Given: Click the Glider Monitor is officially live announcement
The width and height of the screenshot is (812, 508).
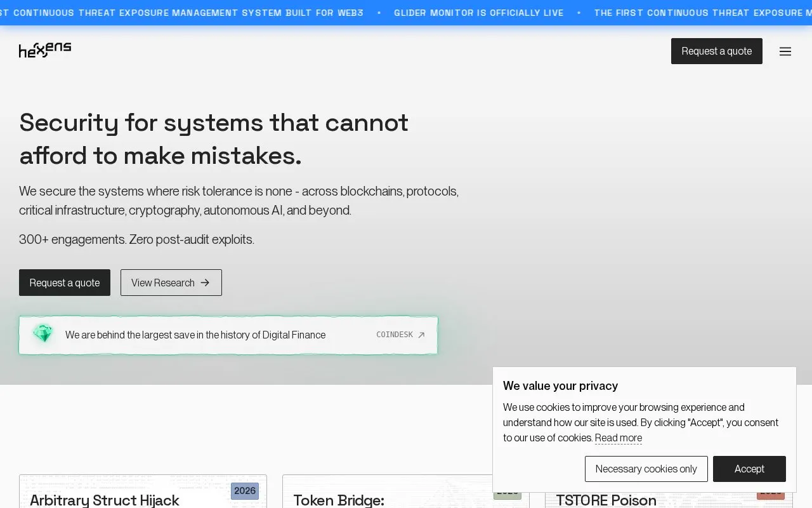Looking at the screenshot, I should click(x=479, y=13).
